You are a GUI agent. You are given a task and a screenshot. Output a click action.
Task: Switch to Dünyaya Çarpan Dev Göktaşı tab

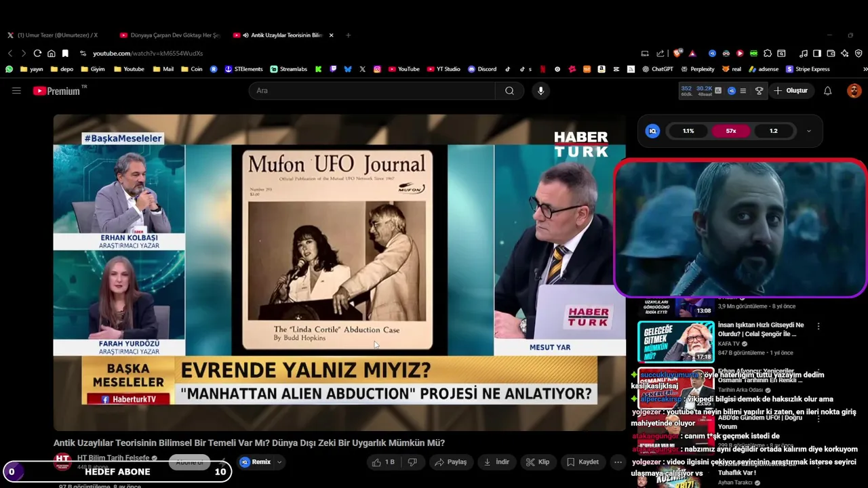(x=170, y=35)
